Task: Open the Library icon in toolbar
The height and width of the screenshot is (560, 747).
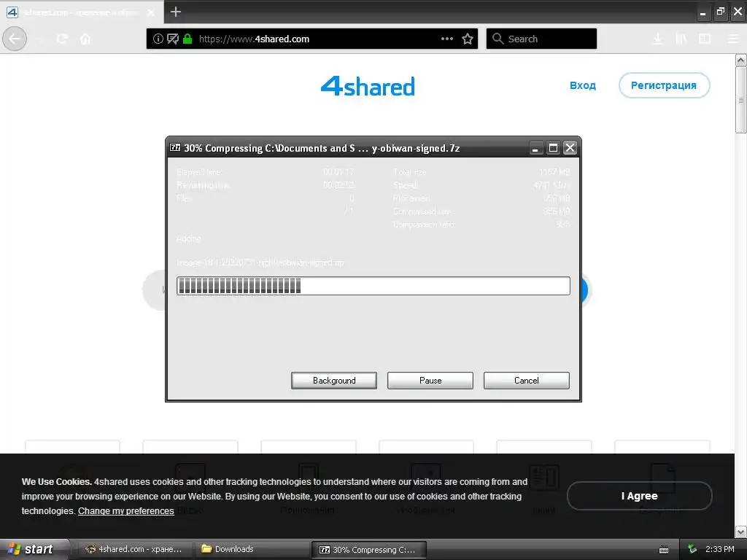Action: pyautogui.click(x=681, y=39)
